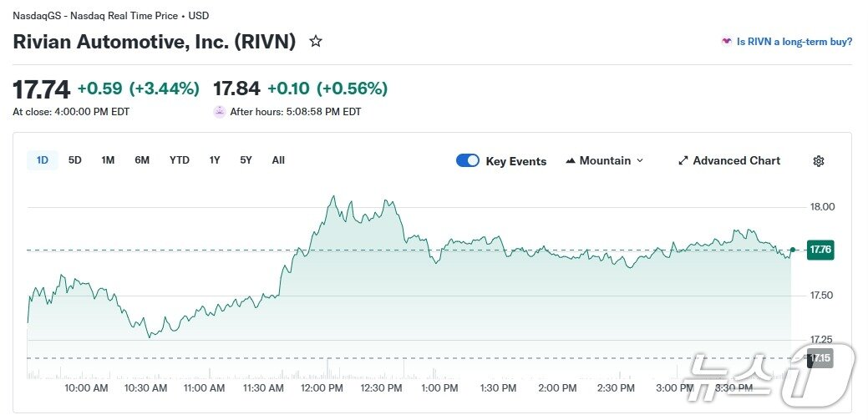Screen dimensions: 868x420
Task: Expand the Mountain chart style dropdown
Action: 640,160
